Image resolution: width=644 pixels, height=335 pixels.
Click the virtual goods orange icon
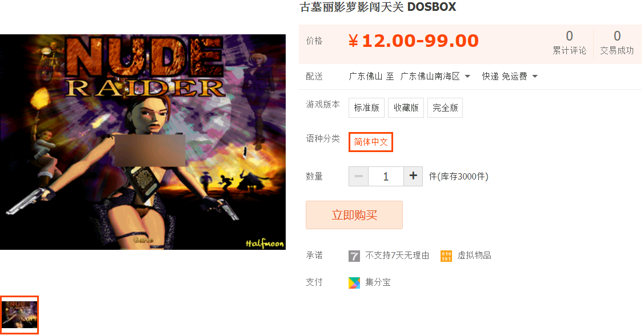[x=446, y=256]
